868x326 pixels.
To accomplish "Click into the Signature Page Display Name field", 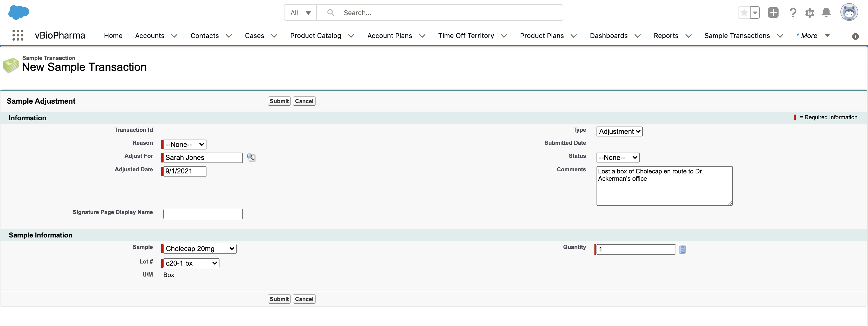I will click(203, 214).
